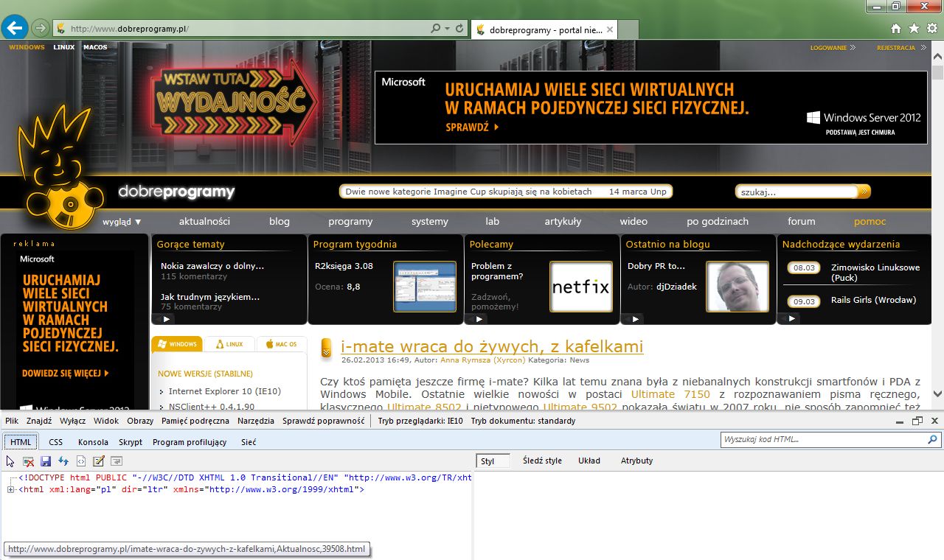Switch to the Konsola tab

click(x=93, y=442)
